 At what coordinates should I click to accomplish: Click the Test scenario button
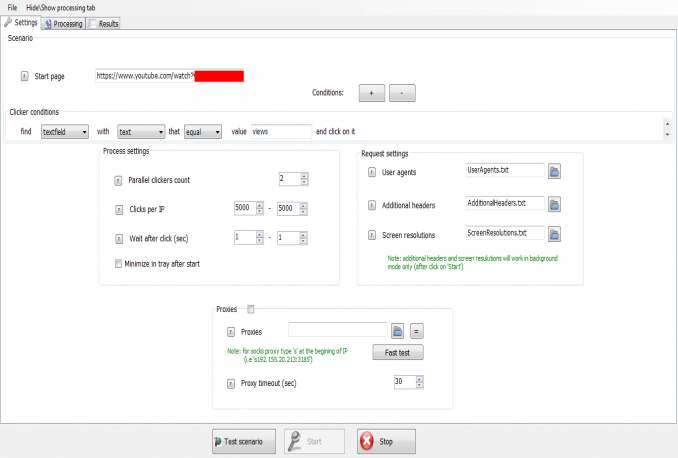pos(239,441)
